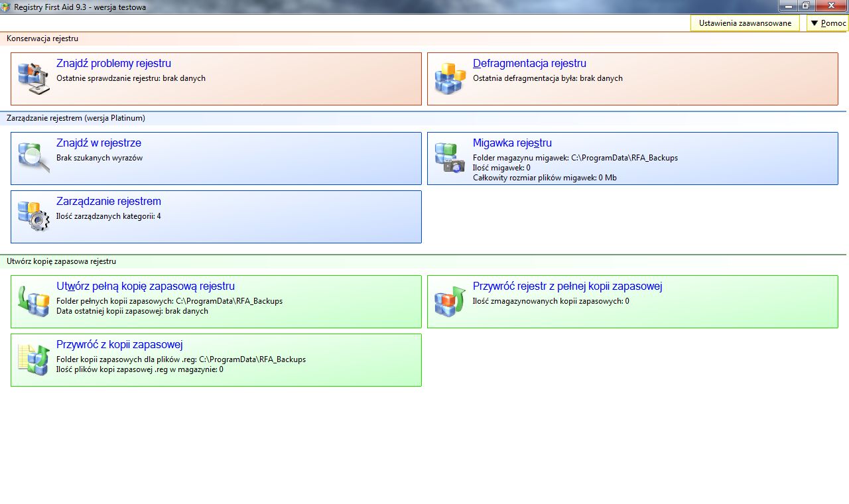Open Ustawienia zaawansowane
The width and height of the screenshot is (849, 504).
pyautogui.click(x=745, y=23)
